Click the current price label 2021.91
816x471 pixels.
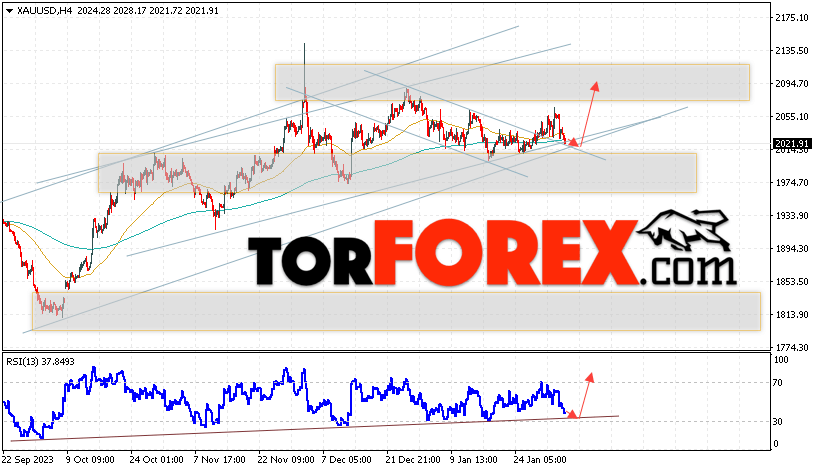792,144
